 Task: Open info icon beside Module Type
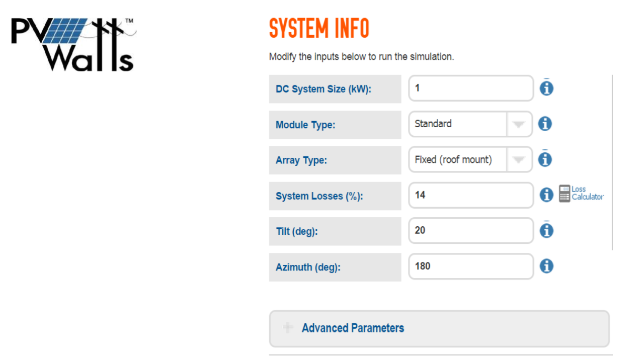[545, 124]
